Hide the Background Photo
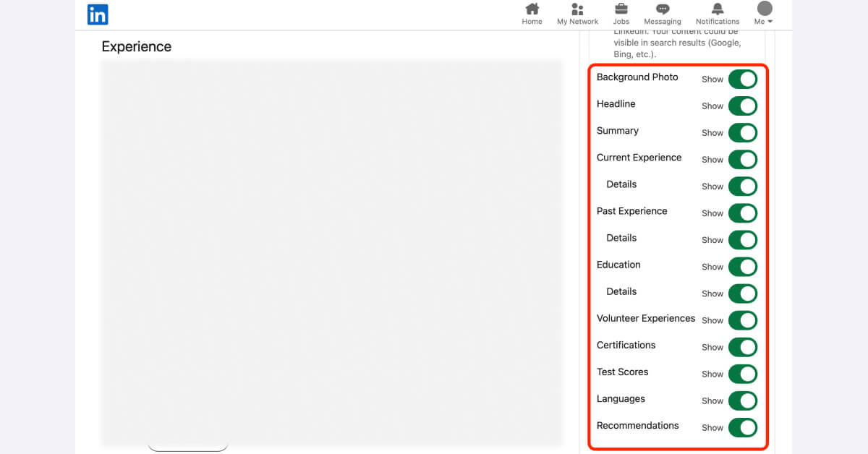Viewport: 868px width, 454px height. [743, 79]
